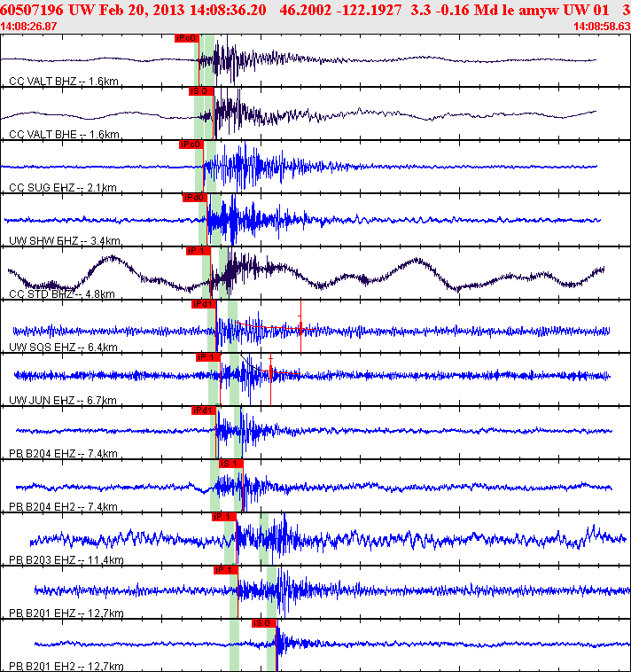Click the 'CC STD BHZ -- 4.8km' label
The width and height of the screenshot is (631, 672).
[x=62, y=293]
